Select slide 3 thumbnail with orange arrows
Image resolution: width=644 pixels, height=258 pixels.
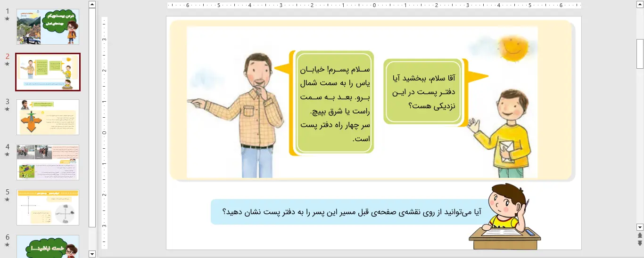[x=48, y=117]
